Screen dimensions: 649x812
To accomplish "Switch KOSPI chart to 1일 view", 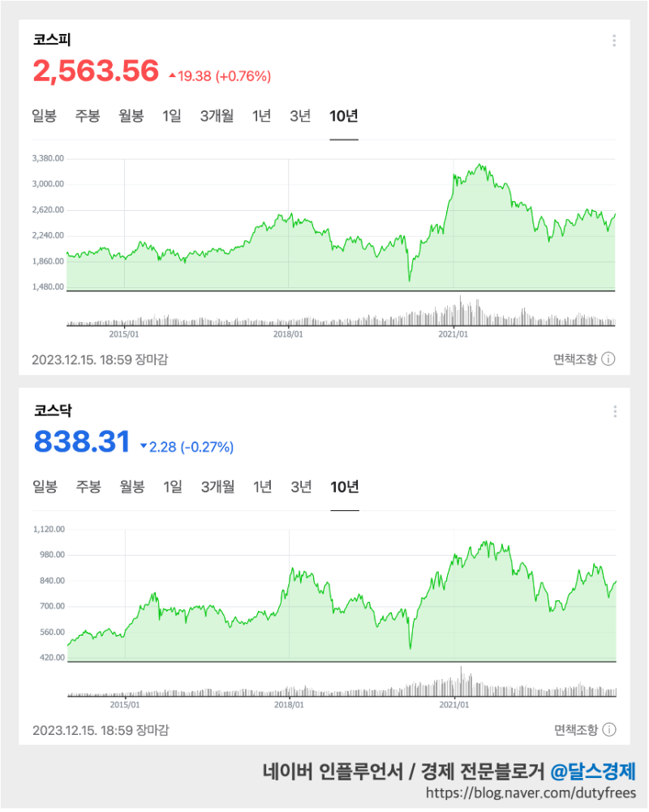I will [172, 116].
